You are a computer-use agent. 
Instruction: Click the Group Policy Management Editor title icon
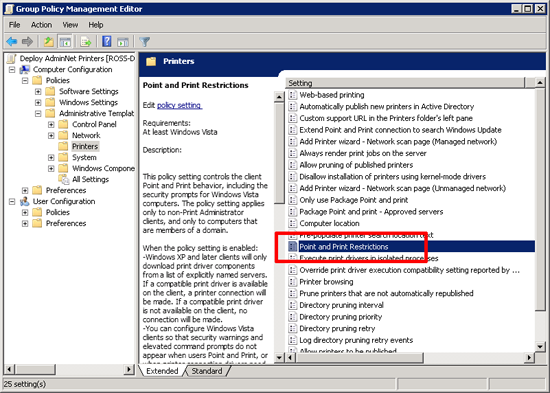tap(9, 9)
